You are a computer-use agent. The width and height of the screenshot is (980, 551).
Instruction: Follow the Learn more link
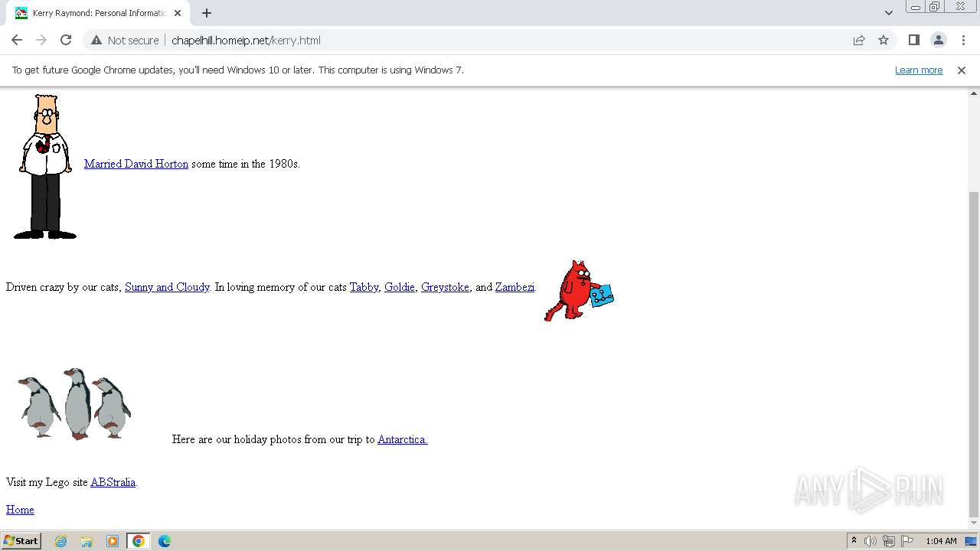pyautogui.click(x=919, y=70)
